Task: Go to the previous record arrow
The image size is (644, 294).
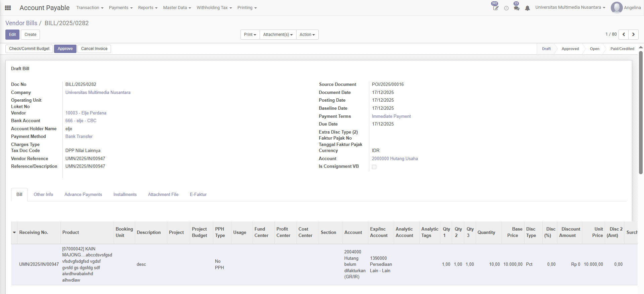Action: pos(624,34)
